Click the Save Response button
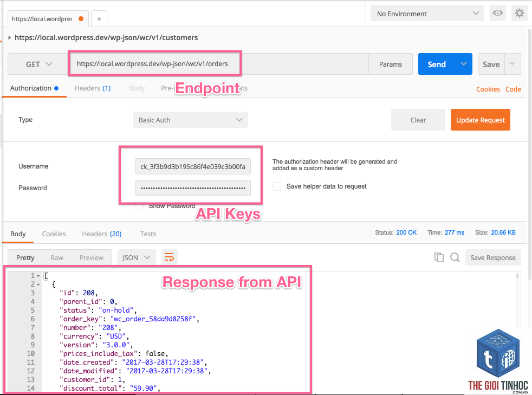Image resolution: width=532 pixels, height=395 pixels. click(493, 257)
